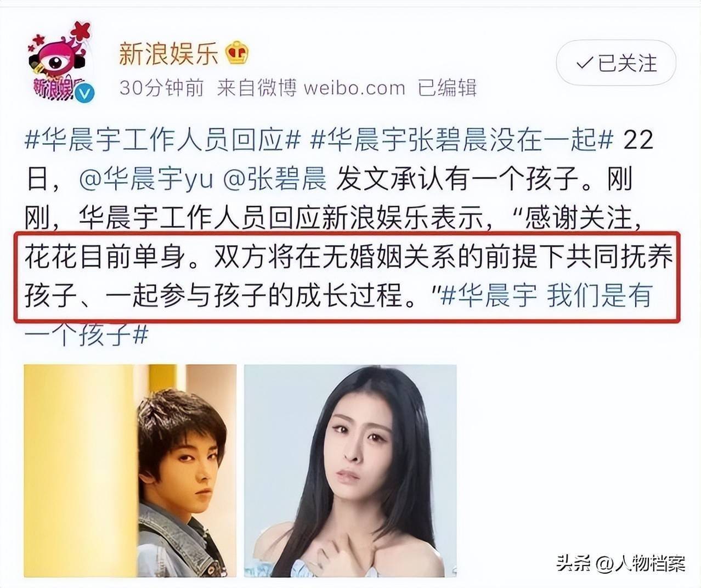Screen dimensions: 701x588
Task: Toggle the 已关注 follow button
Action: point(616,63)
